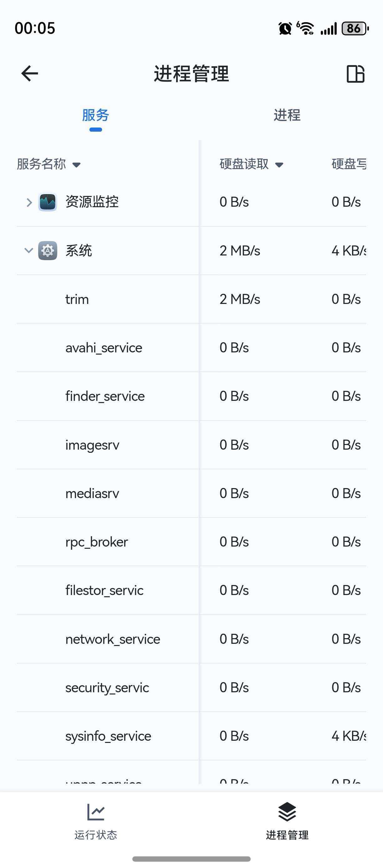The image size is (383, 868).
Task: Tap the 硬盘写 column header
Action: [349, 164]
